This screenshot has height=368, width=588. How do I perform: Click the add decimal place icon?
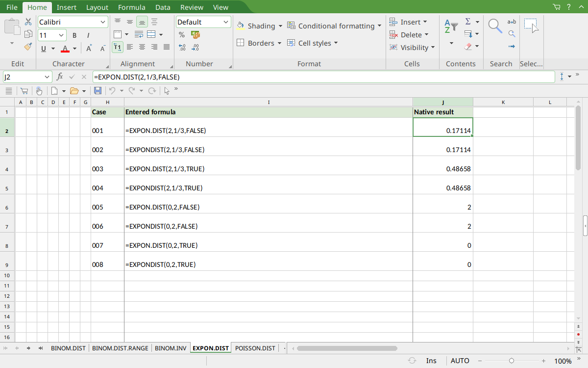(182, 48)
